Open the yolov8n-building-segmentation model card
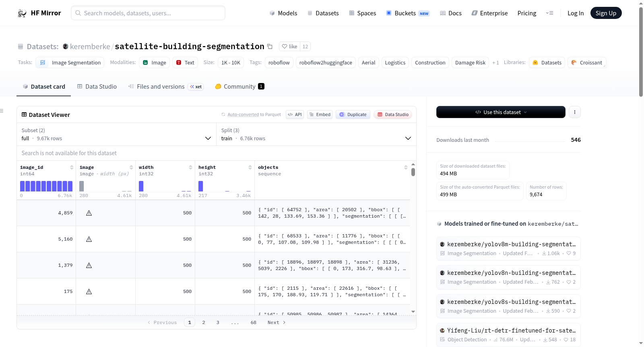644x347 pixels. click(508, 277)
